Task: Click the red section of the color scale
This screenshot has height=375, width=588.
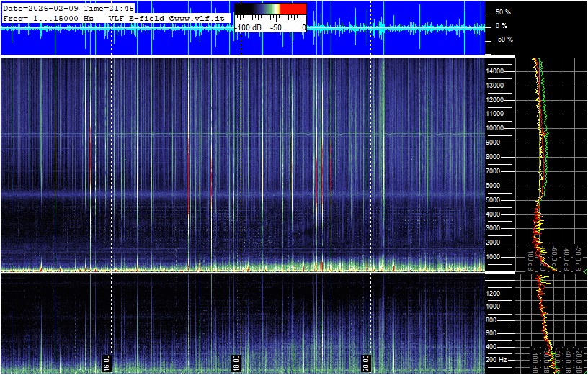Action: pos(293,9)
